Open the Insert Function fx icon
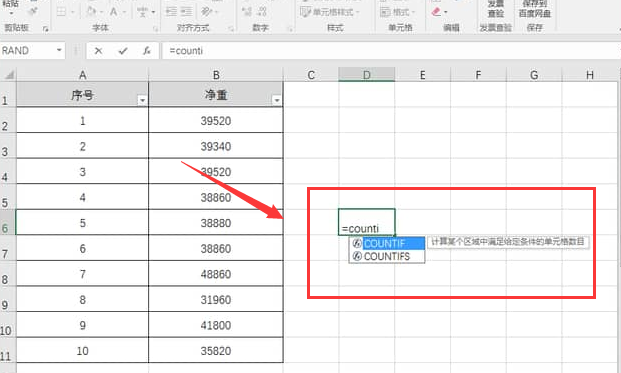Screen dimensions: 621x373 point(147,51)
